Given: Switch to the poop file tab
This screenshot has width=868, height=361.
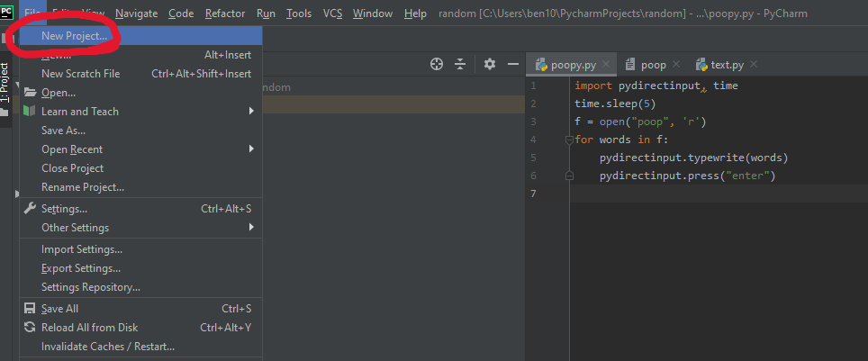Looking at the screenshot, I should [x=653, y=65].
